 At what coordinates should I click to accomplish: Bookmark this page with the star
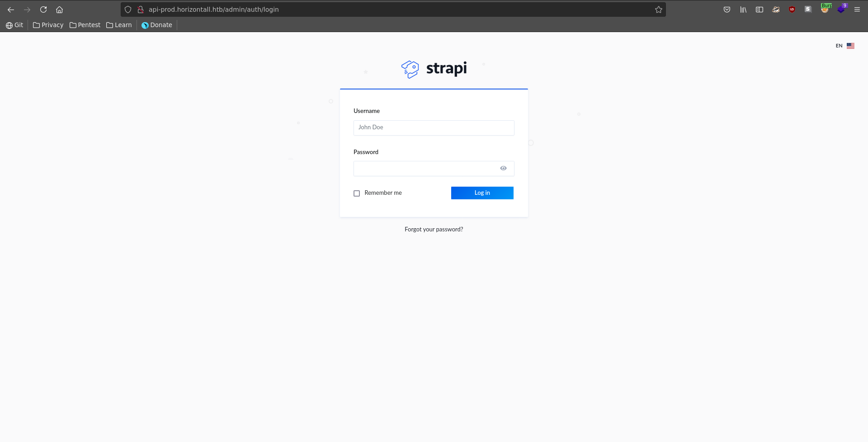tap(659, 9)
